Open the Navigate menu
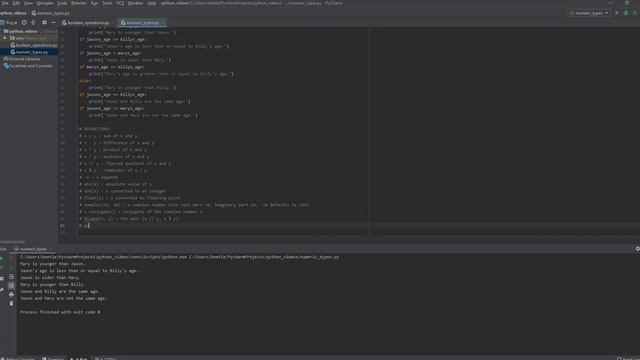Screen dimensions: 640x360 pyautogui.click(x=45, y=3)
